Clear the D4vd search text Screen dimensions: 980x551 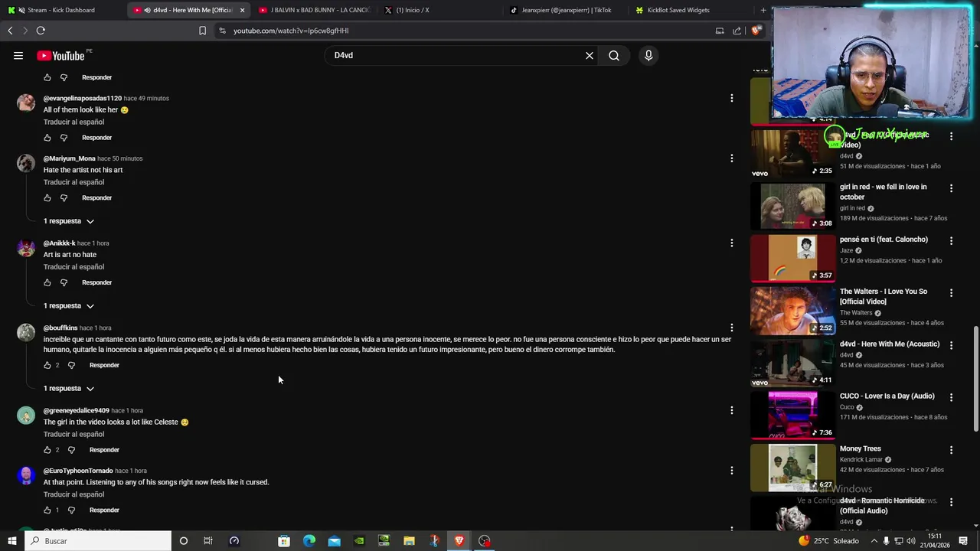(590, 55)
